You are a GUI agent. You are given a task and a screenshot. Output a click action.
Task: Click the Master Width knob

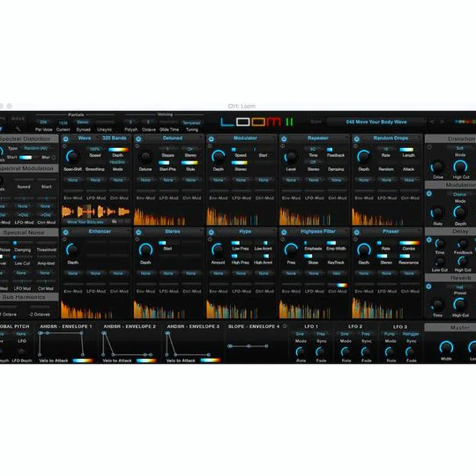coord(446,347)
